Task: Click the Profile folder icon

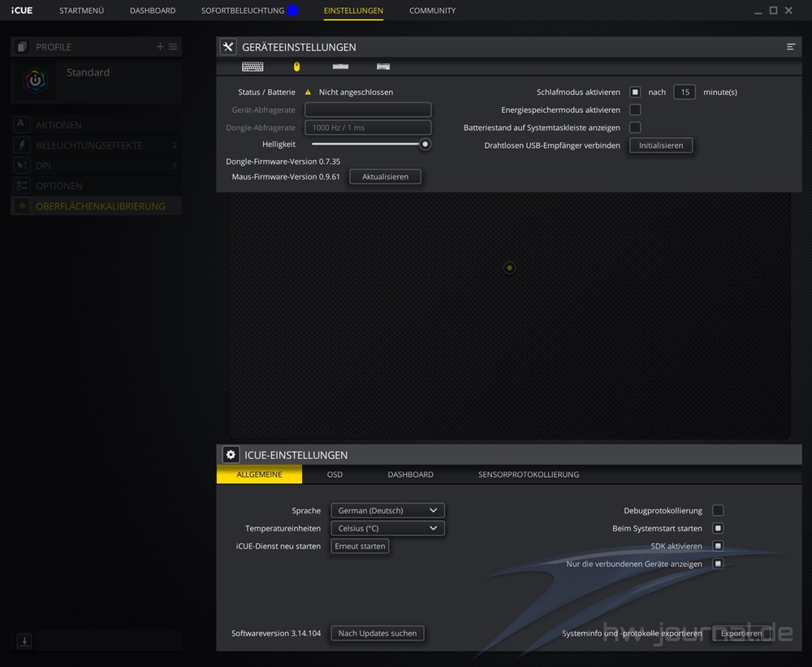Action: coord(21,46)
